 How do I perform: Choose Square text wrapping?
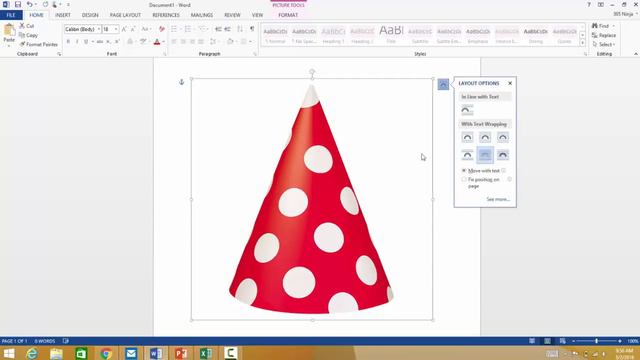pyautogui.click(x=467, y=137)
